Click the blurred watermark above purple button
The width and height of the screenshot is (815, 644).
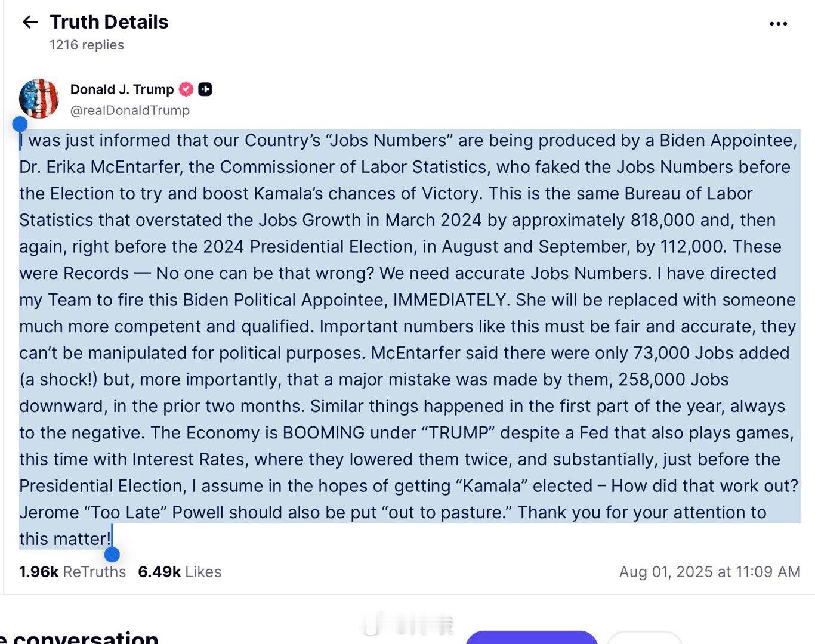tap(410, 625)
